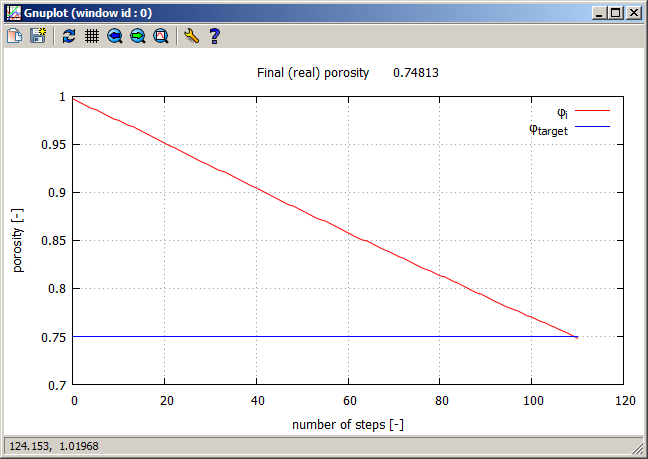Viewport: 648px width, 459px height.
Task: Minimize the Gnuplot window
Action: coord(599,13)
